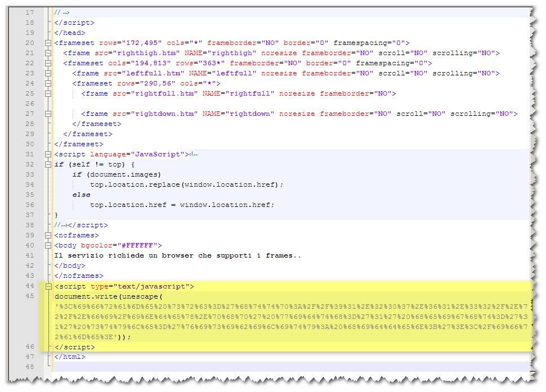Click line number 17 in the gutter

point(29,12)
